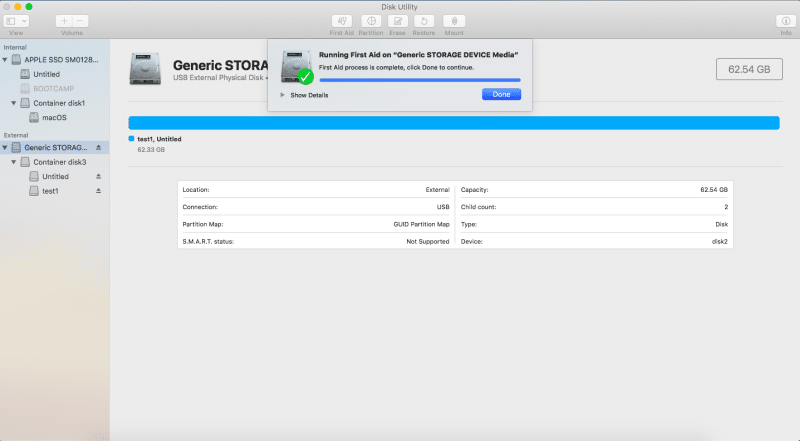Image resolution: width=800 pixels, height=441 pixels.
Task: Select macOS volume in sidebar
Action: tap(55, 117)
